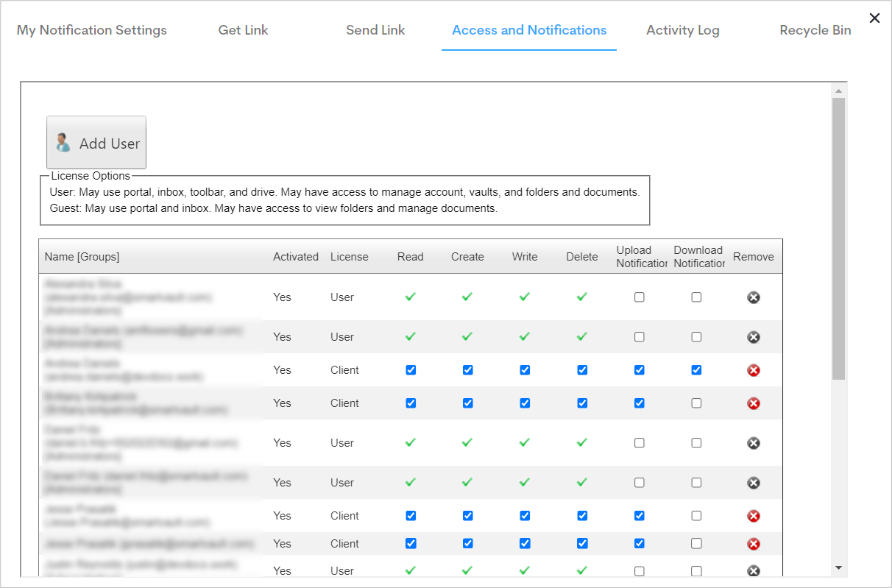The image size is (892, 588).
Task: Click the green Read checkmark in the first row
Action: (410, 297)
